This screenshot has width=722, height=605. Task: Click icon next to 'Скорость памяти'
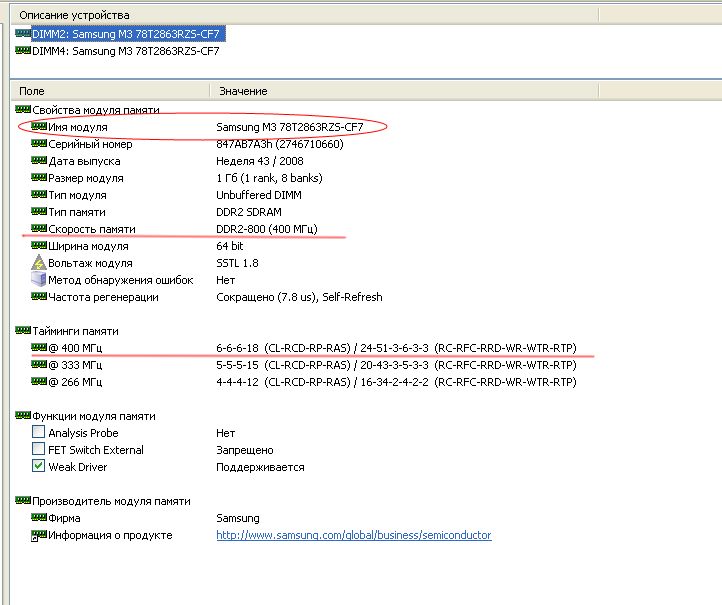click(x=39, y=228)
